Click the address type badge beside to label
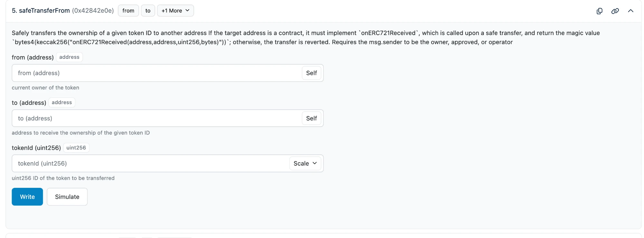This screenshot has height=238, width=644. pyautogui.click(x=62, y=102)
